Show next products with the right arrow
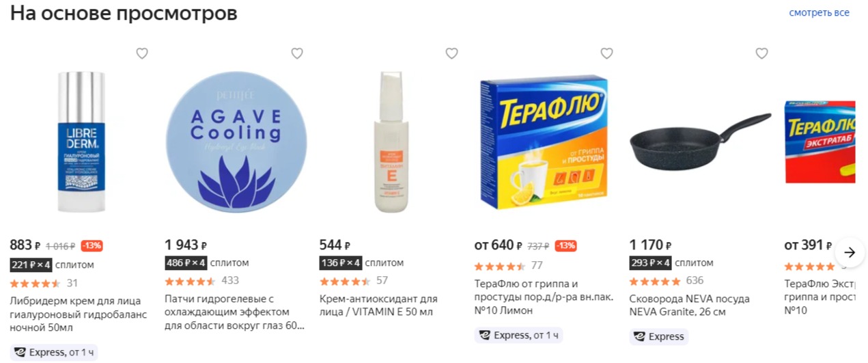 pyautogui.click(x=850, y=252)
